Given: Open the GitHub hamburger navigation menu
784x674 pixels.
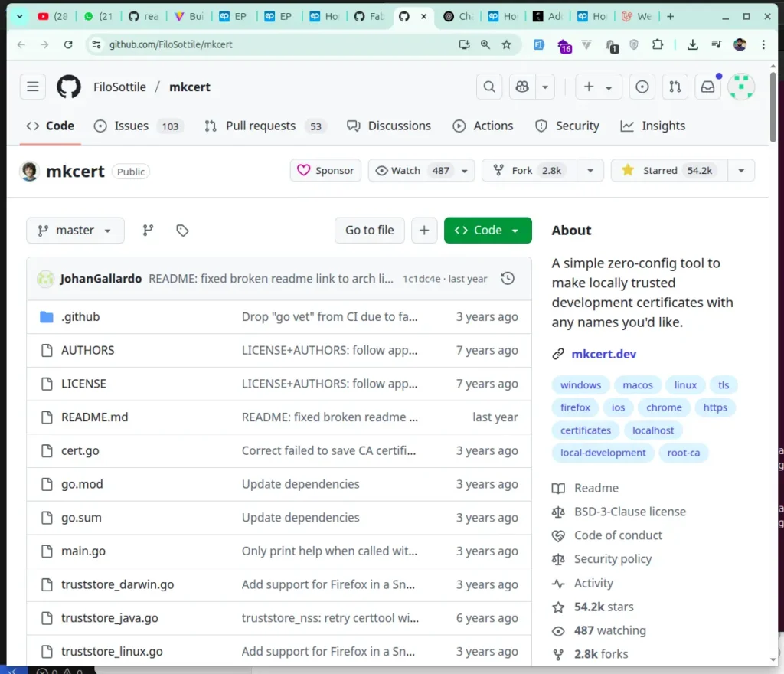Looking at the screenshot, I should tap(33, 87).
